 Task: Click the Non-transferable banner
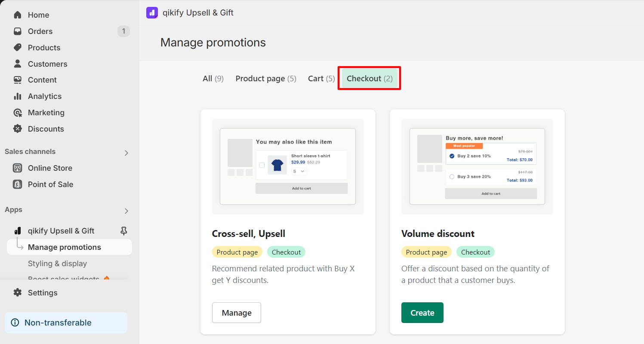click(x=66, y=322)
